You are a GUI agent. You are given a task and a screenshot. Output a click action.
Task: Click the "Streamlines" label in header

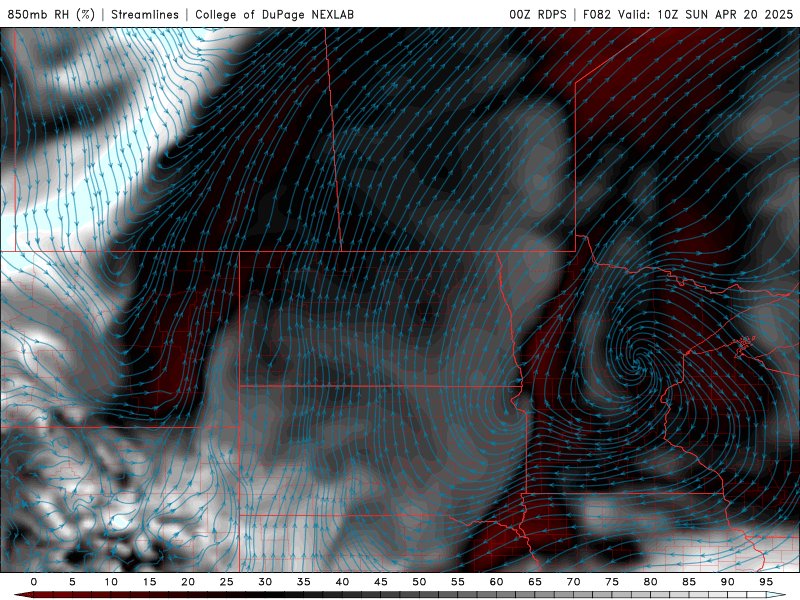click(x=145, y=14)
